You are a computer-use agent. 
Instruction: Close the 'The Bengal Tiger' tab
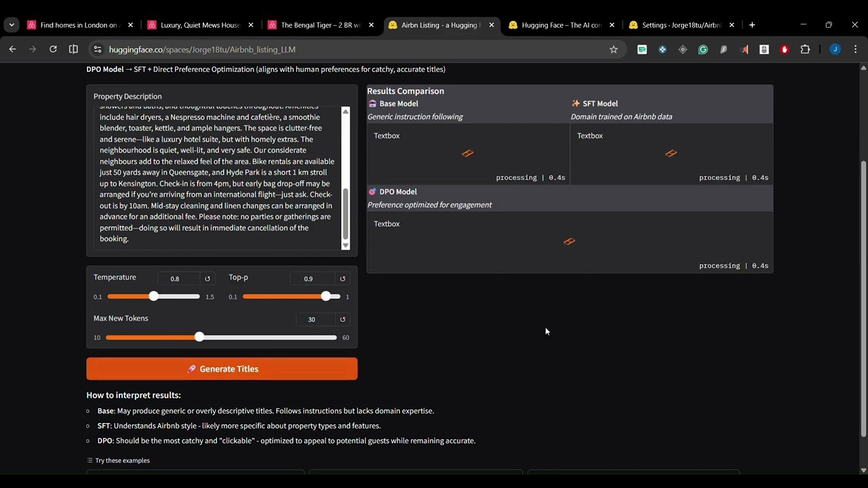[x=371, y=25]
